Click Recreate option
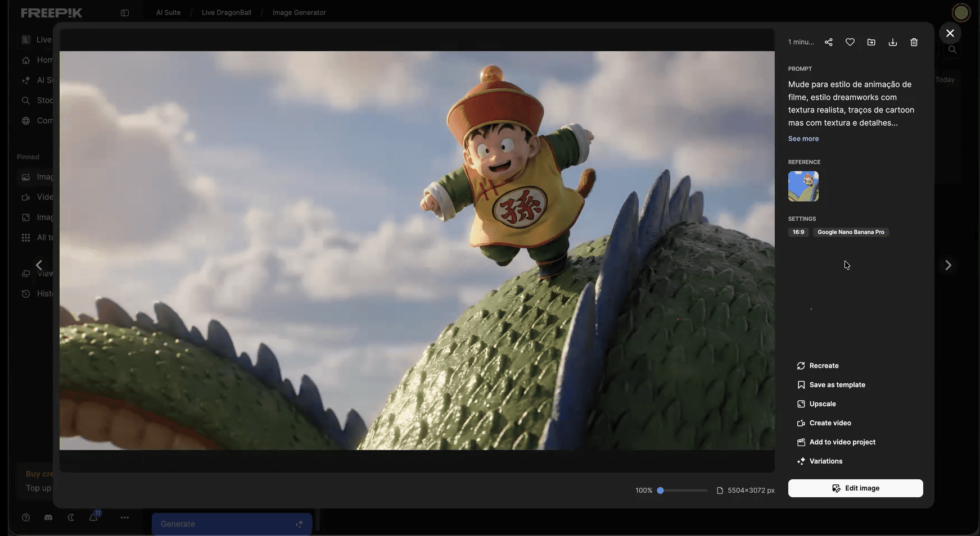This screenshot has width=980, height=536. pyautogui.click(x=823, y=366)
